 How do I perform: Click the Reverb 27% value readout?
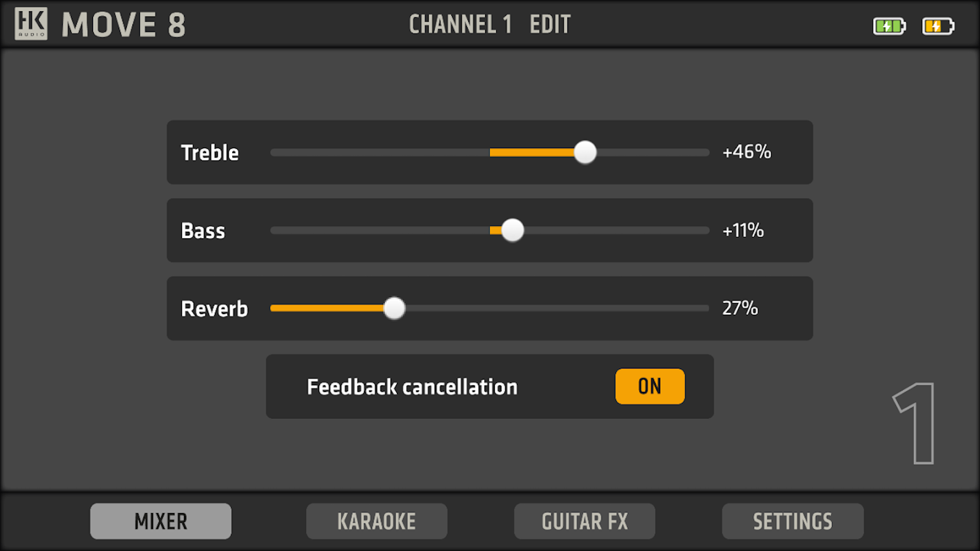pyautogui.click(x=740, y=308)
